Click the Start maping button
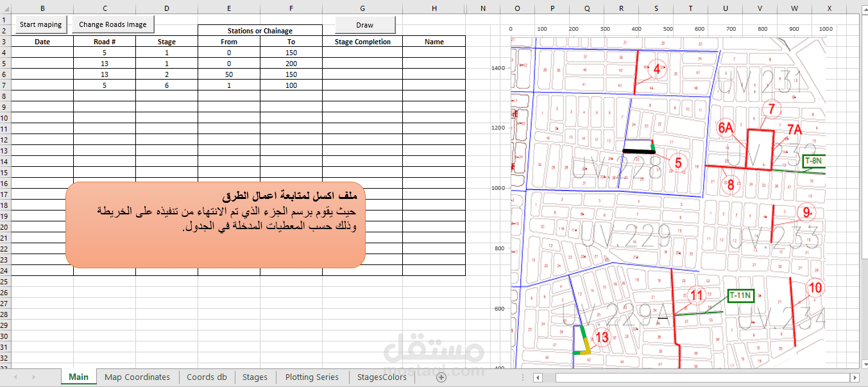 [x=41, y=24]
